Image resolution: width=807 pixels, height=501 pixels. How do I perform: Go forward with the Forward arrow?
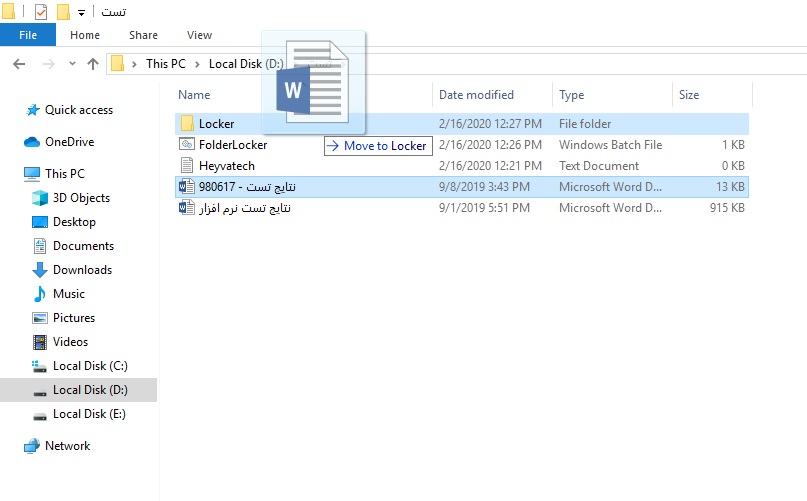[x=48, y=64]
